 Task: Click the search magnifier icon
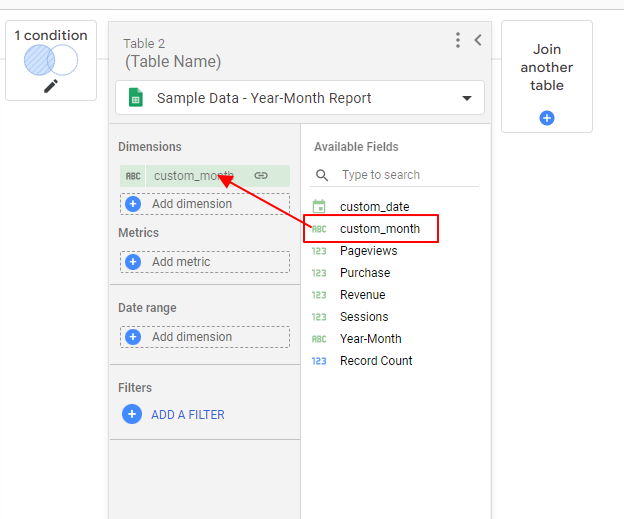coord(322,175)
